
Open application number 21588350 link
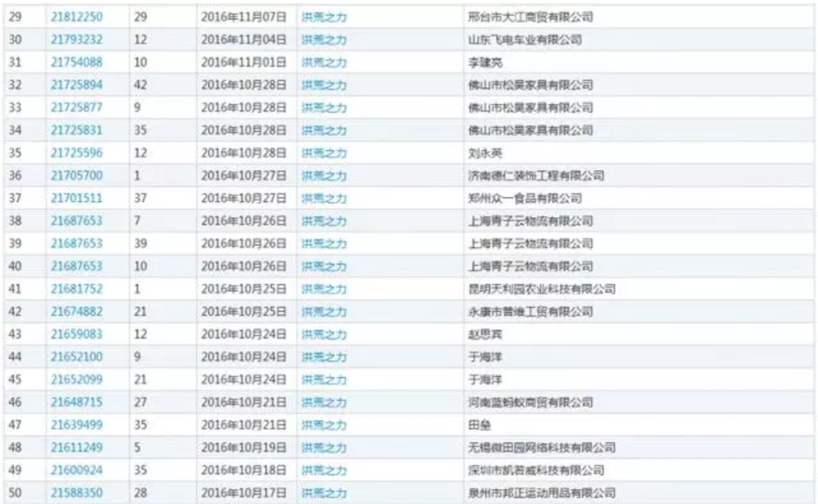(76, 493)
